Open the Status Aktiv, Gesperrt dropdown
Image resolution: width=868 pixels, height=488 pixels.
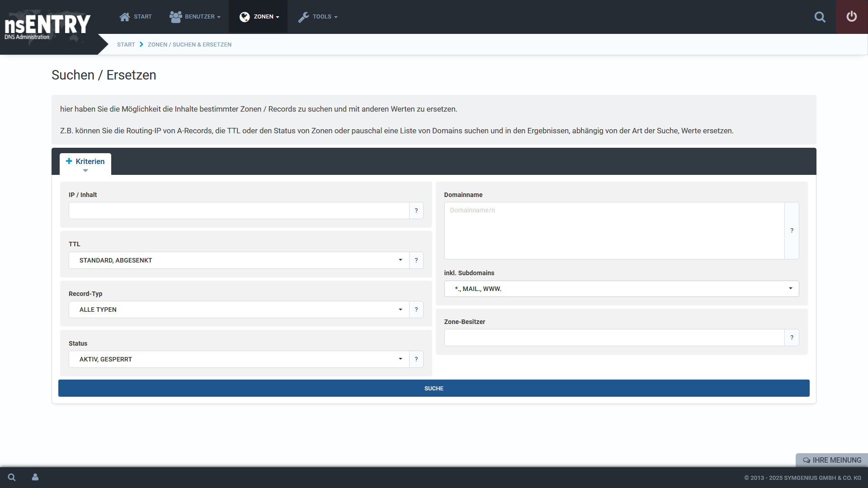239,359
